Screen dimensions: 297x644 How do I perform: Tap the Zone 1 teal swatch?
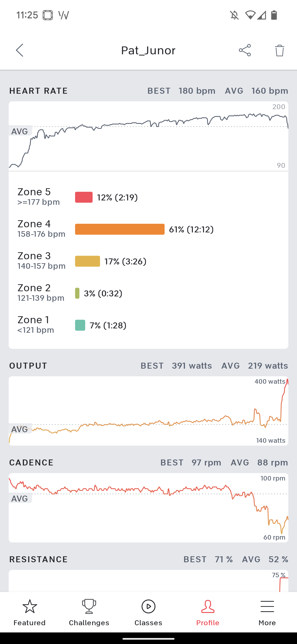[x=80, y=325]
